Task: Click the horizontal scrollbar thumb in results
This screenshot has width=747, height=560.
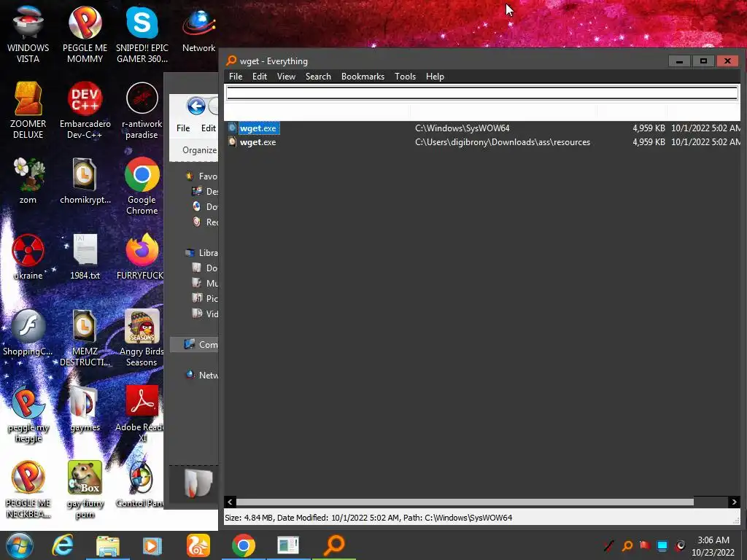Action: click(x=465, y=502)
